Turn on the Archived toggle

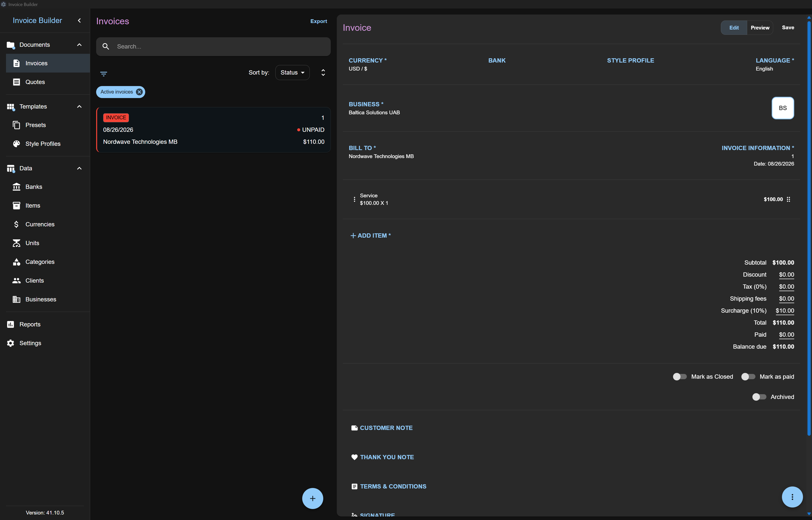pos(759,397)
